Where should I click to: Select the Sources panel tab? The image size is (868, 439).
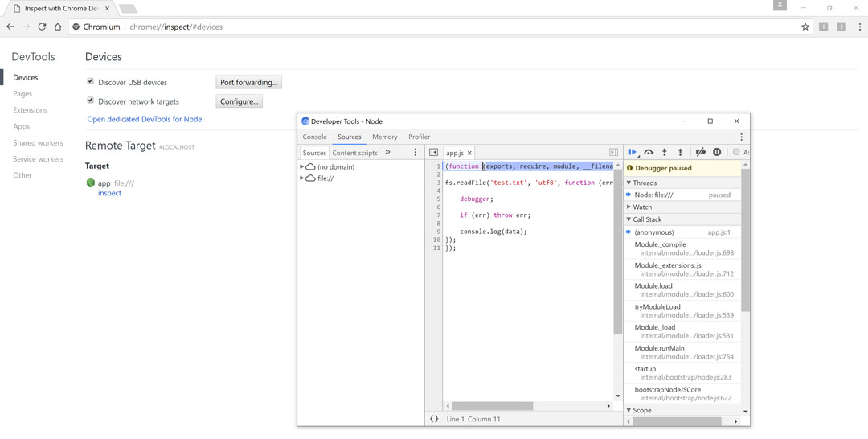click(350, 137)
